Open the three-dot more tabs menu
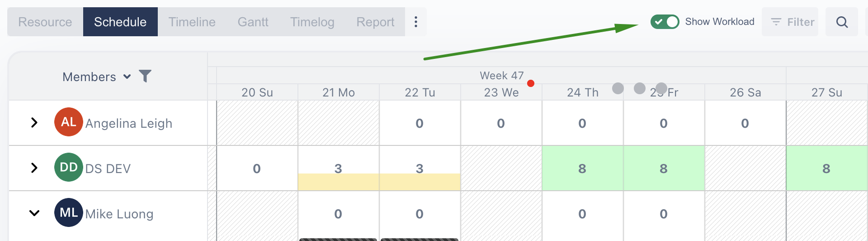The image size is (868, 241). (416, 22)
